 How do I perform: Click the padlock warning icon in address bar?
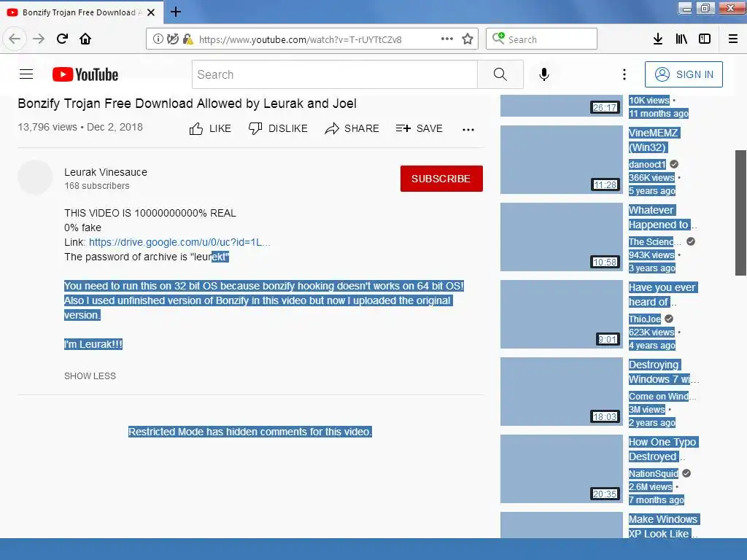tap(187, 39)
